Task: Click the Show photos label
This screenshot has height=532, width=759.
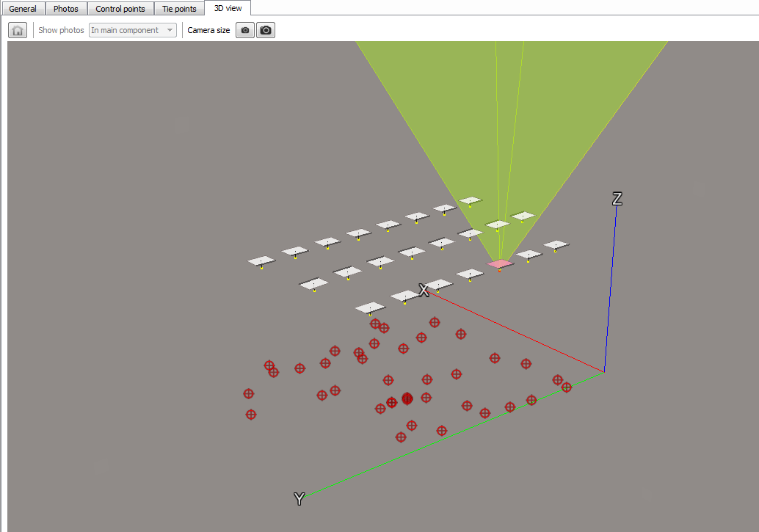Action: coord(61,30)
